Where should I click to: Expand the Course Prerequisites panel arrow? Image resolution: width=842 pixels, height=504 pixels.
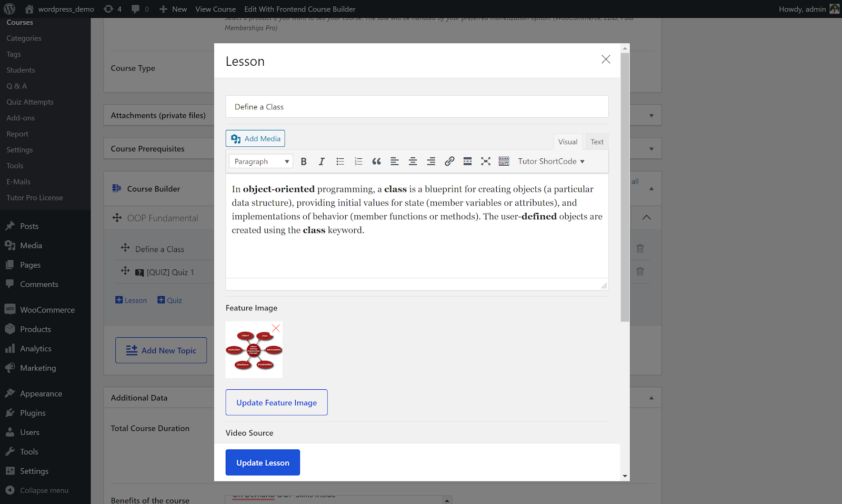coord(651,149)
